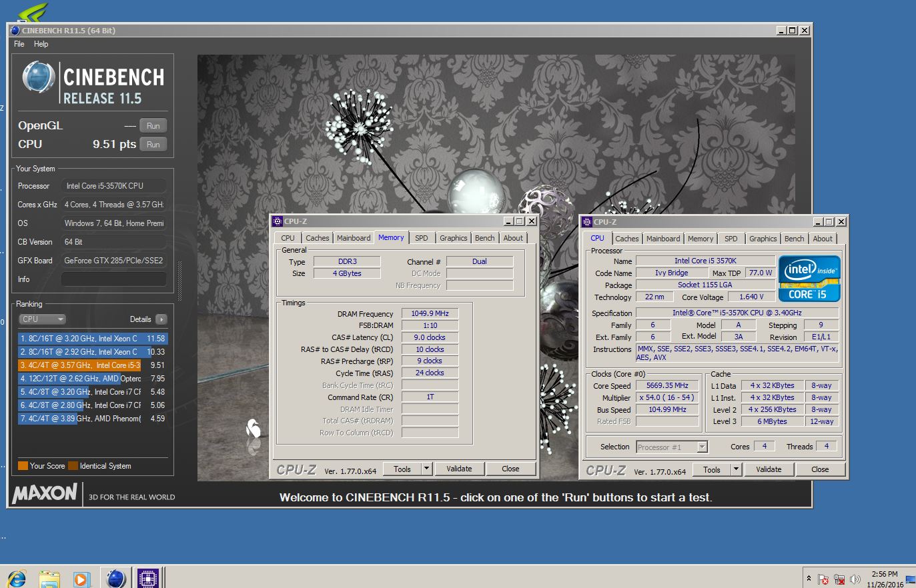Image resolution: width=916 pixels, height=588 pixels.
Task: Click the orange Your Score legend swatch
Action: 23,466
